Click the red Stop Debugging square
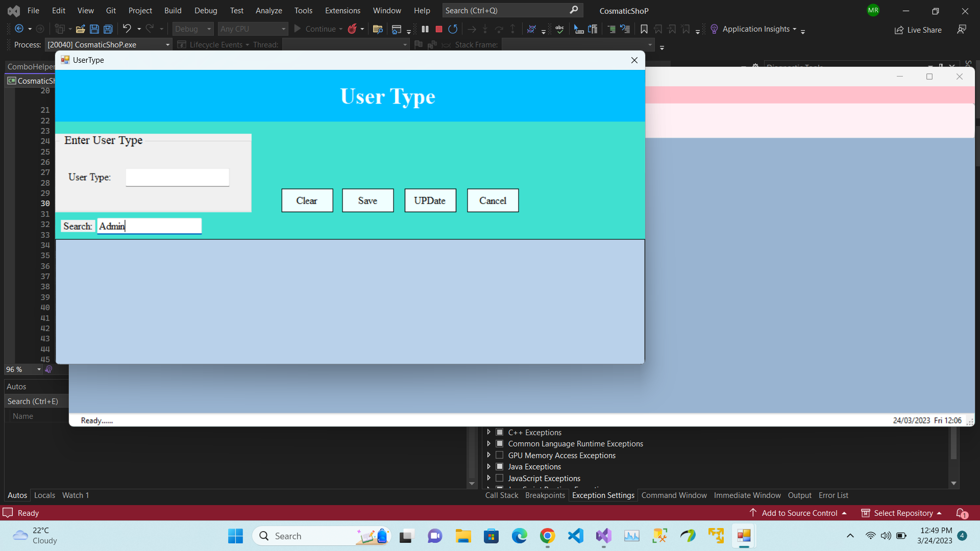980x551 pixels. (438, 29)
